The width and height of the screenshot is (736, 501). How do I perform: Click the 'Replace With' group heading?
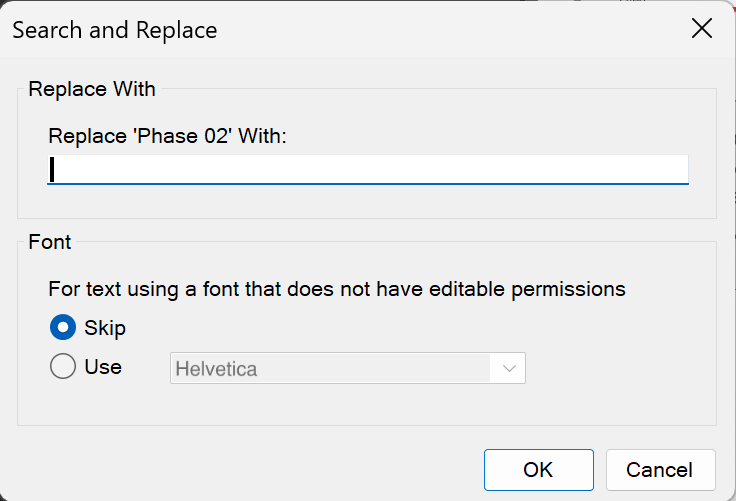(92, 89)
